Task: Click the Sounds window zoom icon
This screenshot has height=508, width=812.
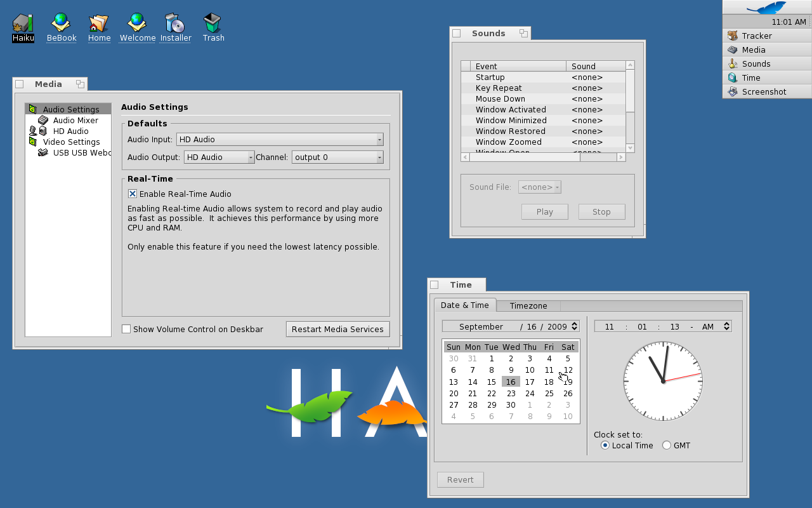Action: click(x=523, y=33)
